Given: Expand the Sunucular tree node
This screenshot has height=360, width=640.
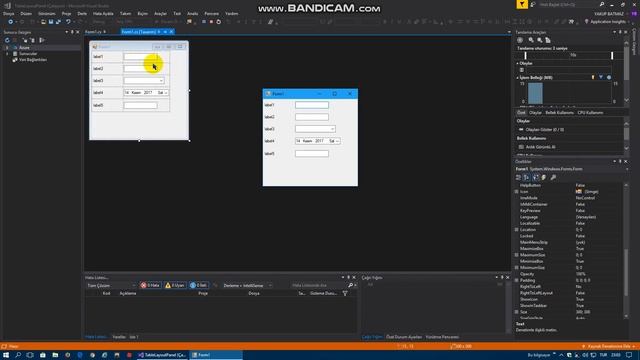Looking at the screenshot, I should point(7,54).
